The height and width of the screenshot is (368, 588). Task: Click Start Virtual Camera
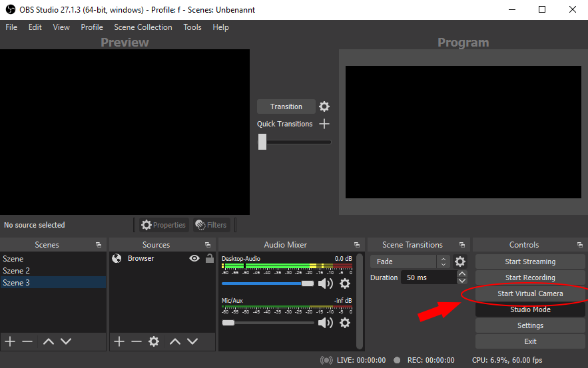click(530, 293)
